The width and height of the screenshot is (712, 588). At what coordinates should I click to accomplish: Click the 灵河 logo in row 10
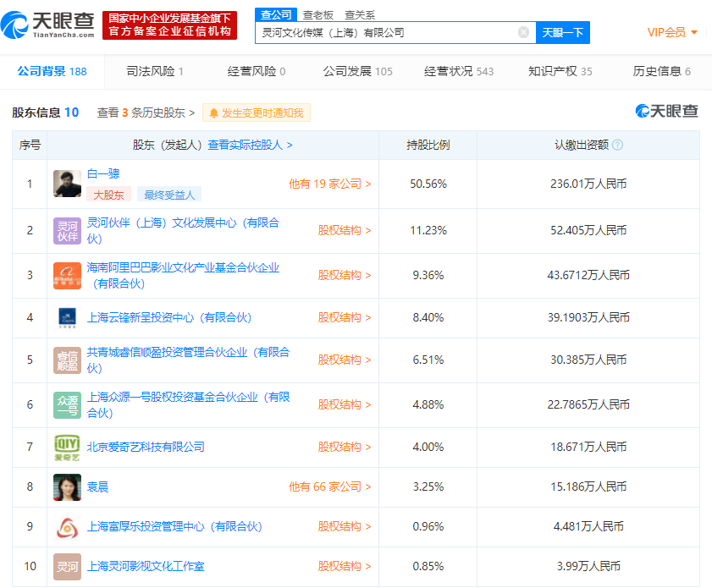(x=67, y=566)
